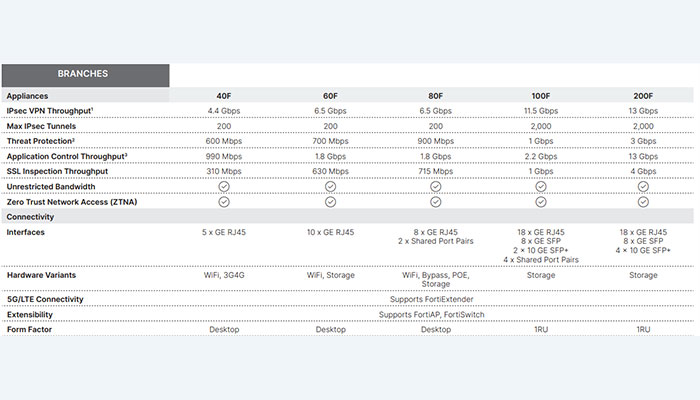700x400 pixels.
Task: Click the ZTNA checkmark under 200F
Action: point(643,201)
